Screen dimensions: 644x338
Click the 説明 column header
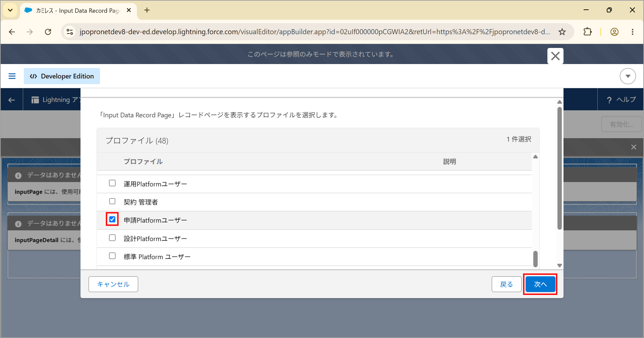click(449, 162)
